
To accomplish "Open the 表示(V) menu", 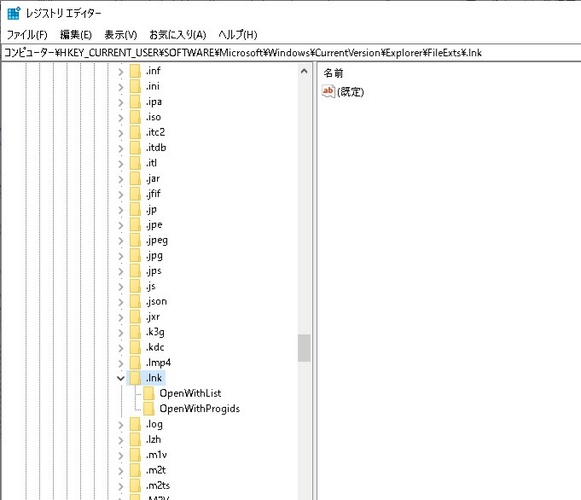I will click(x=120, y=35).
